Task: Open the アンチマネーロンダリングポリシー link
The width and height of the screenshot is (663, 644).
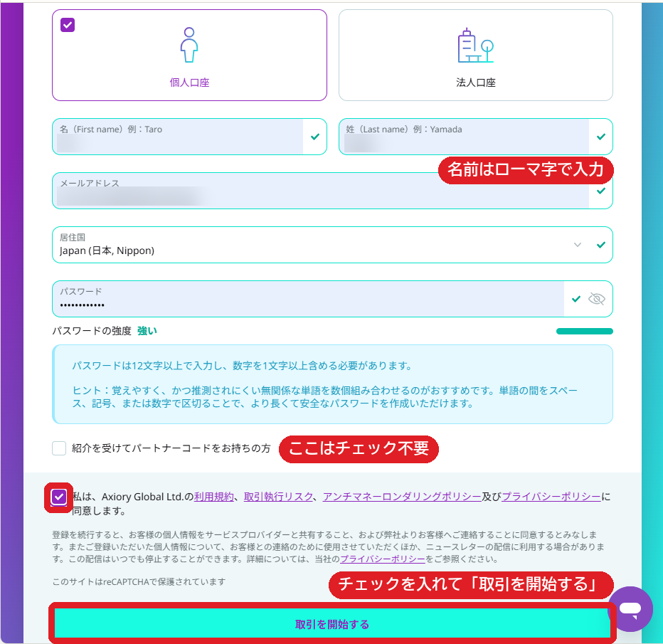Action: pyautogui.click(x=402, y=497)
